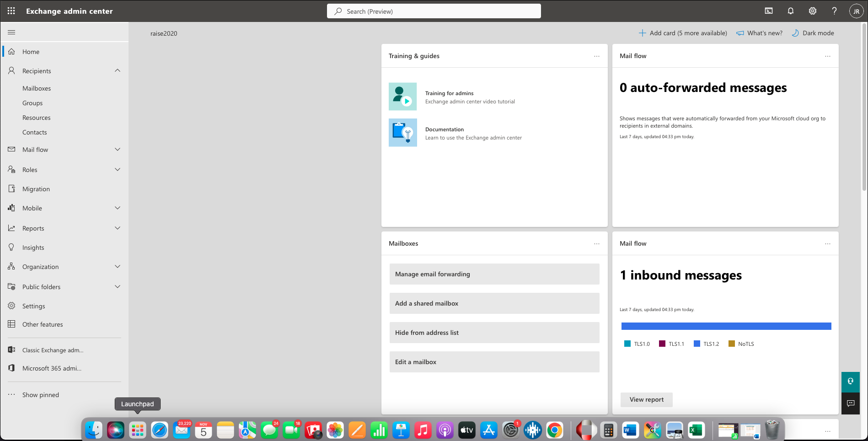Open the notifications bell icon
The image size is (868, 441).
[790, 11]
